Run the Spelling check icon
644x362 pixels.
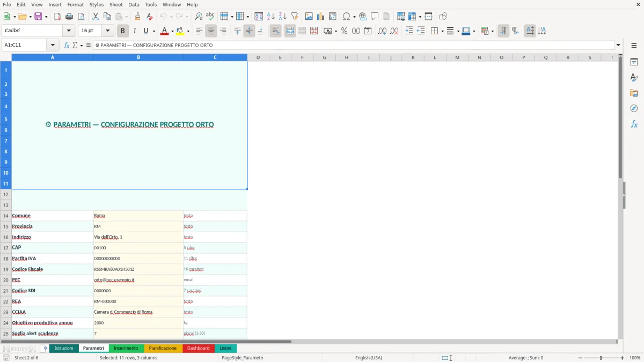[x=210, y=17]
